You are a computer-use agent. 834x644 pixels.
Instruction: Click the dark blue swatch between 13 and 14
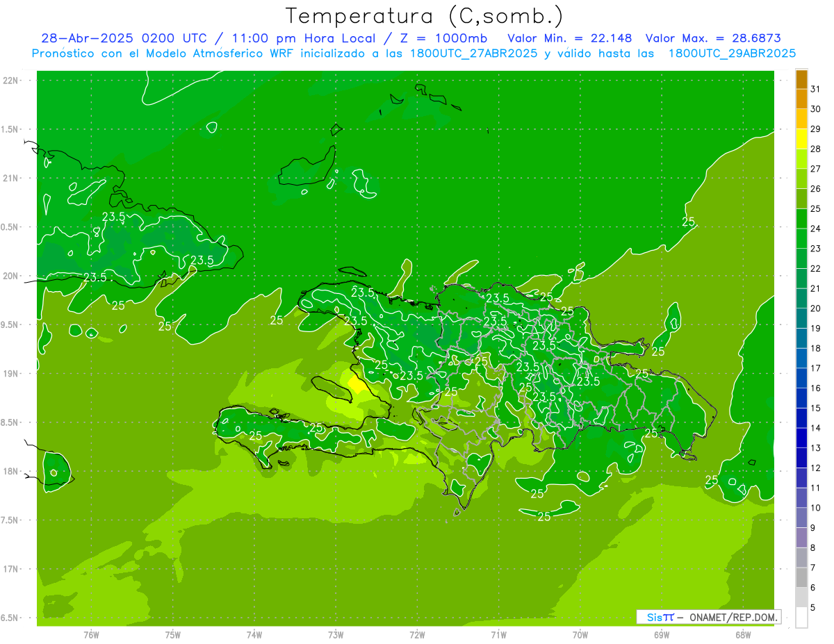click(x=801, y=438)
